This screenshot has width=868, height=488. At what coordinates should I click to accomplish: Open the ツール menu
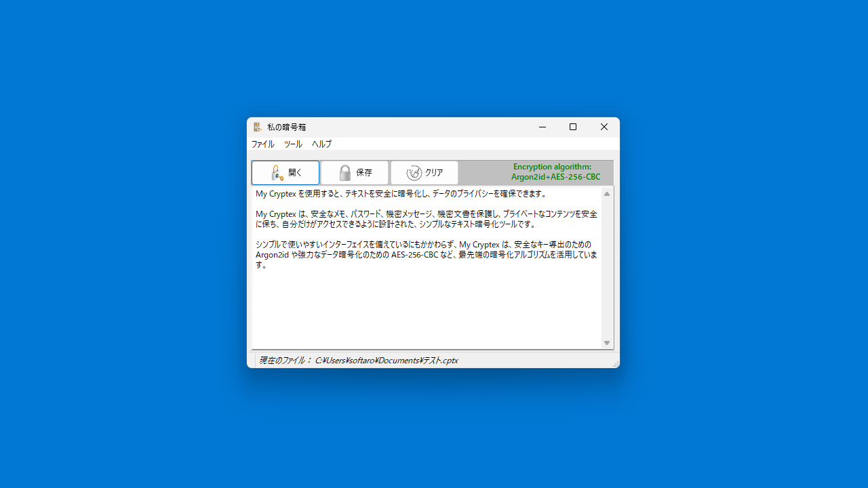click(293, 144)
